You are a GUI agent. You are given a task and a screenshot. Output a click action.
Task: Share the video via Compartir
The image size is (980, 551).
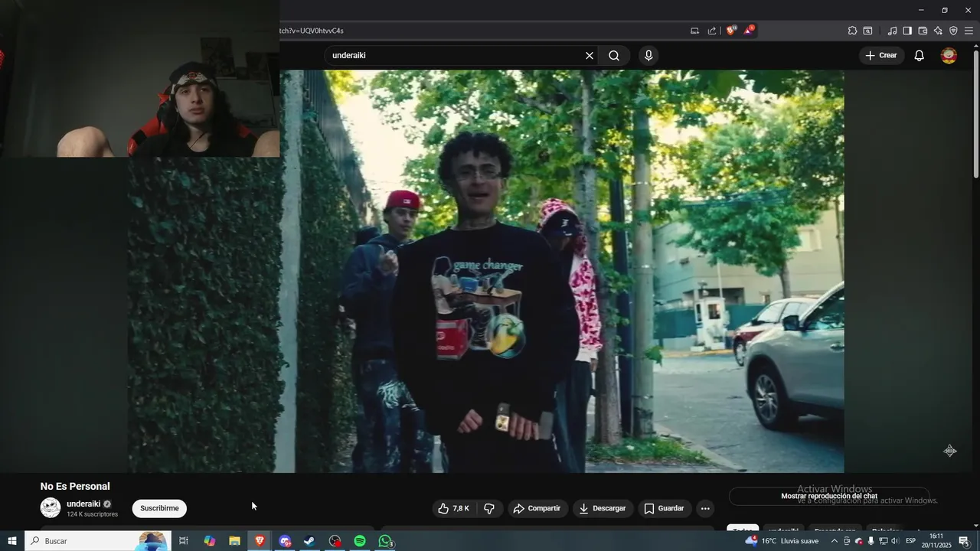pyautogui.click(x=537, y=509)
